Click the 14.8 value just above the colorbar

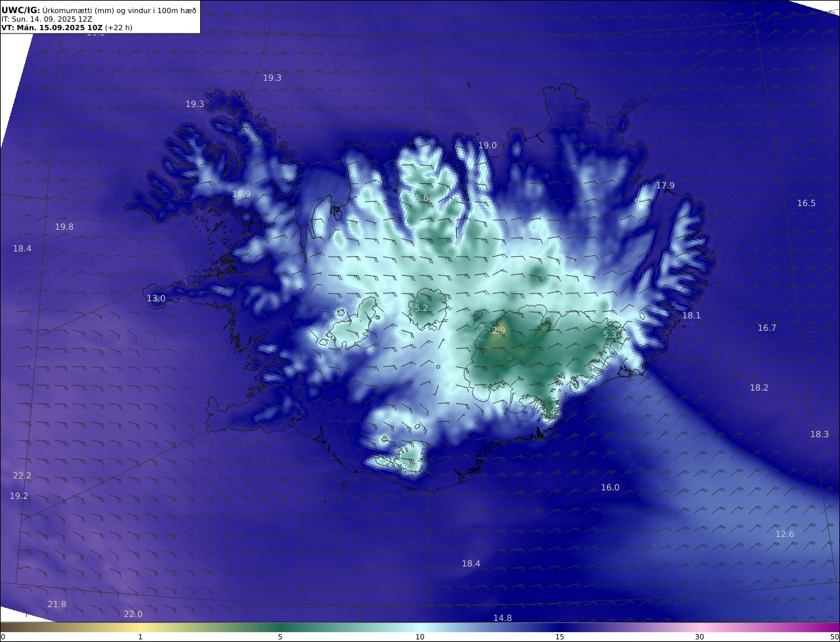(x=503, y=618)
